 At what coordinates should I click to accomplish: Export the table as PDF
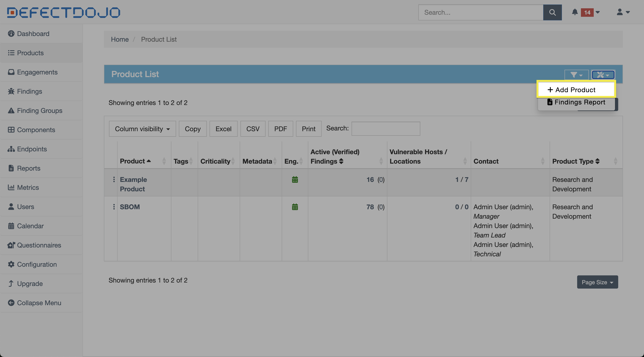click(x=281, y=129)
